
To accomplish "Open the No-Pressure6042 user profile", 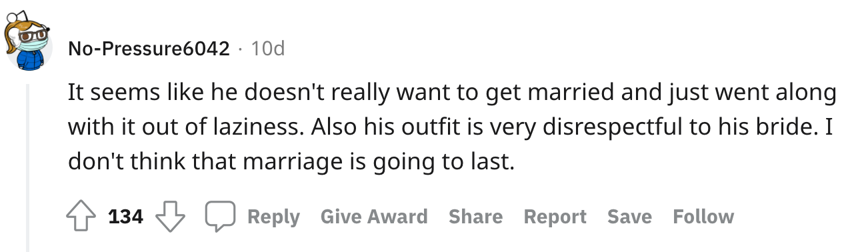I will tap(149, 49).
